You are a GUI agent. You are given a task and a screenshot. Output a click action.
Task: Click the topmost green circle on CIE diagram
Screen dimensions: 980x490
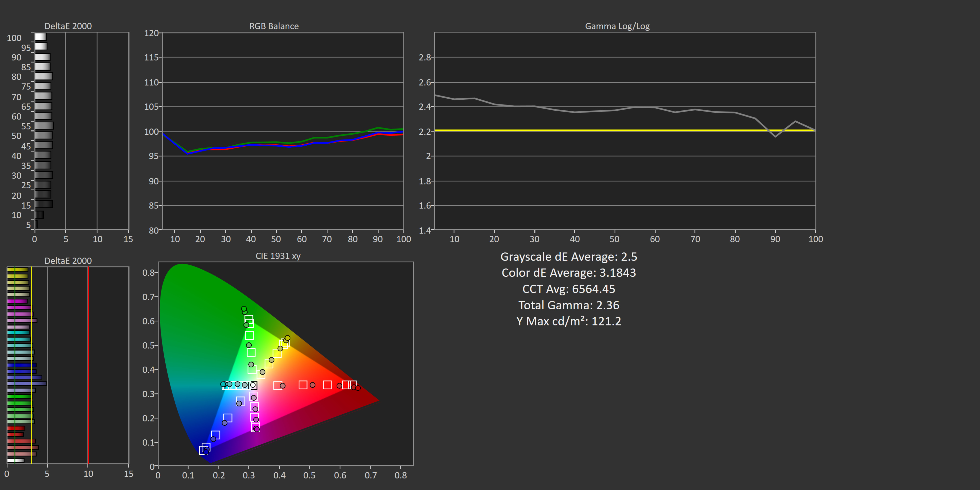[244, 309]
